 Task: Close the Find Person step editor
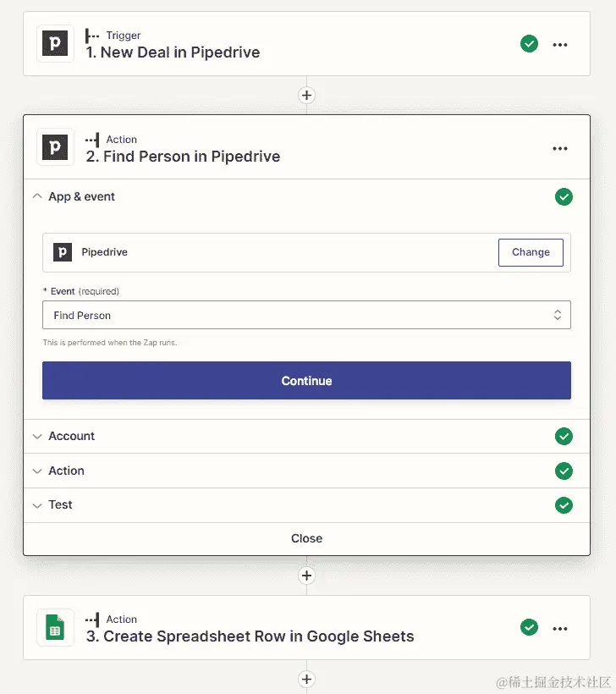tap(306, 538)
